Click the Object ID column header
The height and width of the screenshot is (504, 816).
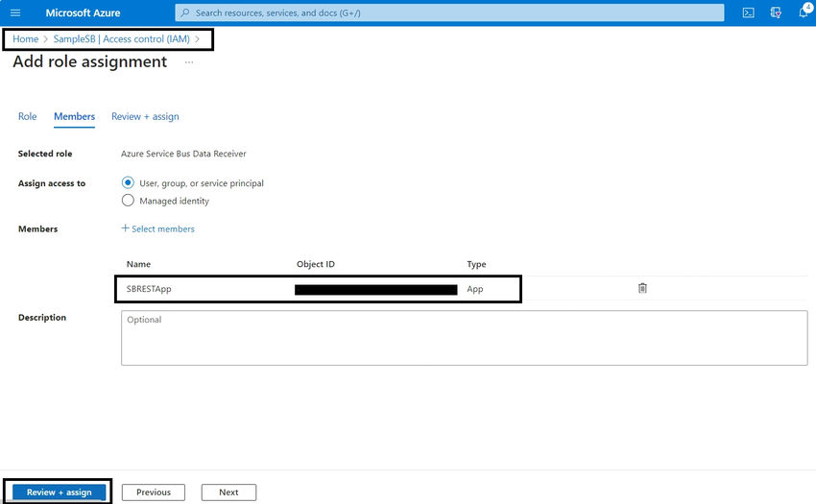pos(316,264)
